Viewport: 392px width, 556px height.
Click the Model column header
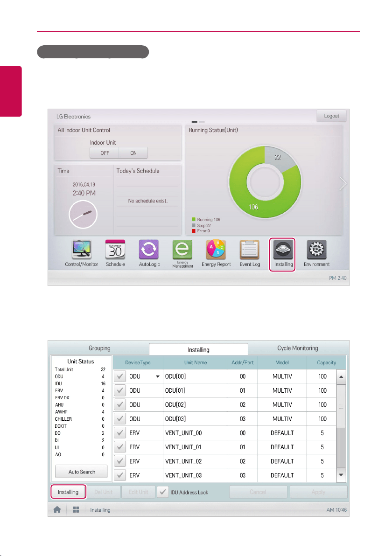click(x=282, y=362)
